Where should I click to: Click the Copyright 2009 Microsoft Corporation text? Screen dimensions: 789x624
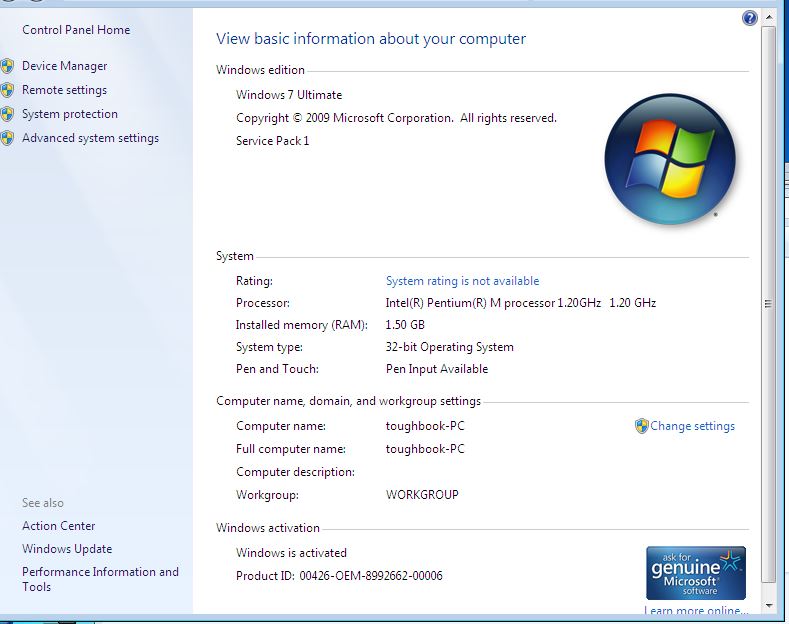pyautogui.click(x=397, y=118)
